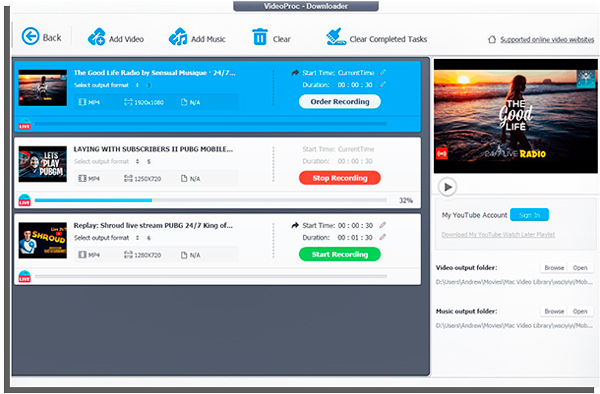This screenshot has height=394, width=600.
Task: Click Stop Recording button
Action: [x=340, y=178]
